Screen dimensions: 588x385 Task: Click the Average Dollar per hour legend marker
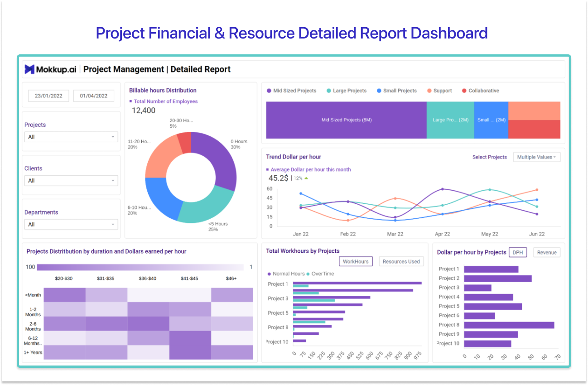268,169
